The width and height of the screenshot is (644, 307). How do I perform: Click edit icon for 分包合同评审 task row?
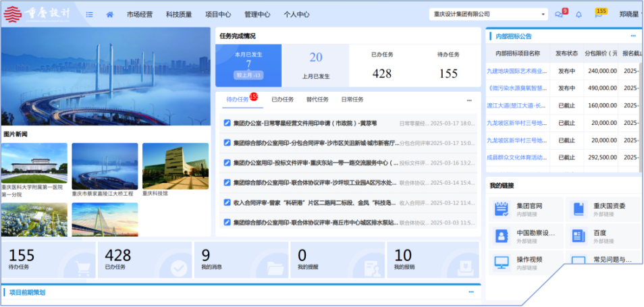click(x=227, y=143)
